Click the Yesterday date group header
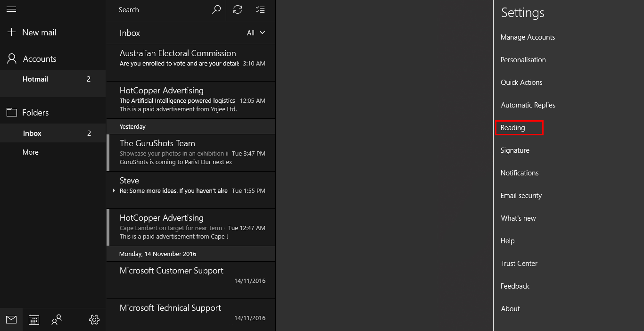644x331 pixels. click(x=191, y=126)
